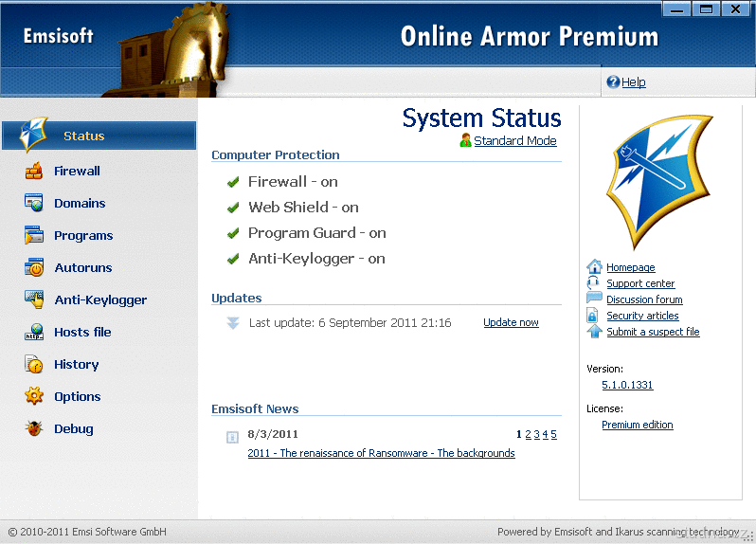Click the Update now link
Image resolution: width=756 pixels, height=544 pixels.
click(511, 322)
